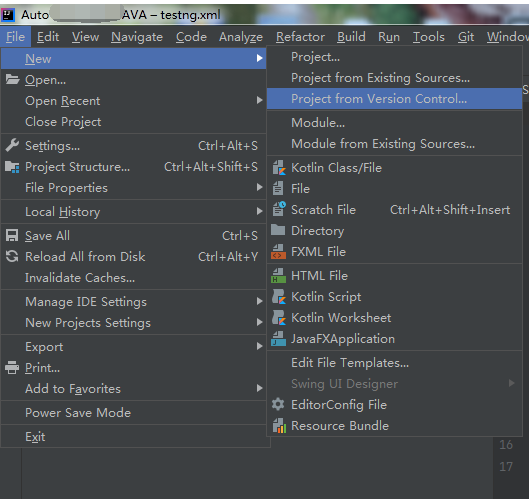Screen dimensions: 529x499
Task: Click the Scratch File icon
Action: (x=279, y=209)
